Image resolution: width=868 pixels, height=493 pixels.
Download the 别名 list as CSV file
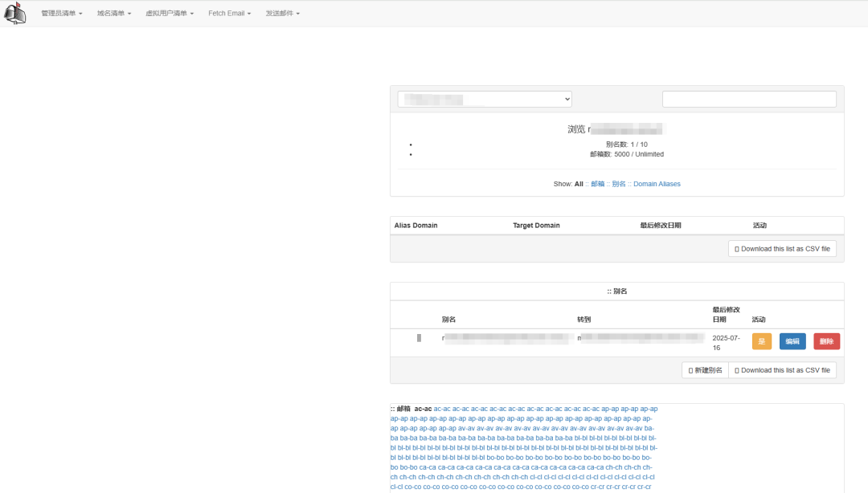[x=782, y=370]
